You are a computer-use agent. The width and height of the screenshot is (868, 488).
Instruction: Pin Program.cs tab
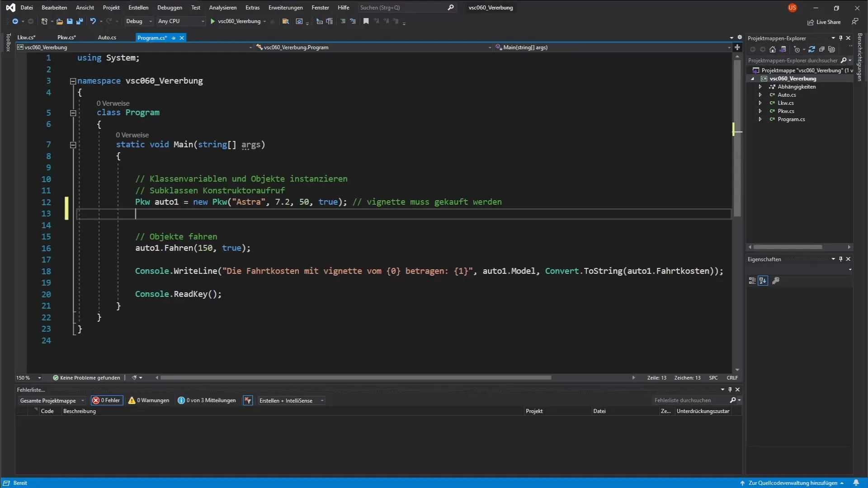pos(174,38)
